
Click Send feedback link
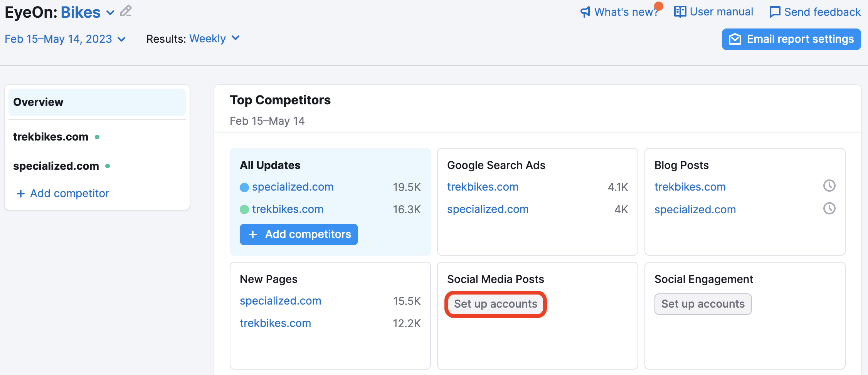(815, 12)
